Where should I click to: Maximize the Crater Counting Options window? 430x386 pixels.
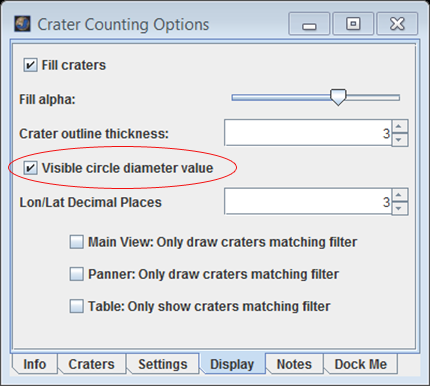coord(353,24)
